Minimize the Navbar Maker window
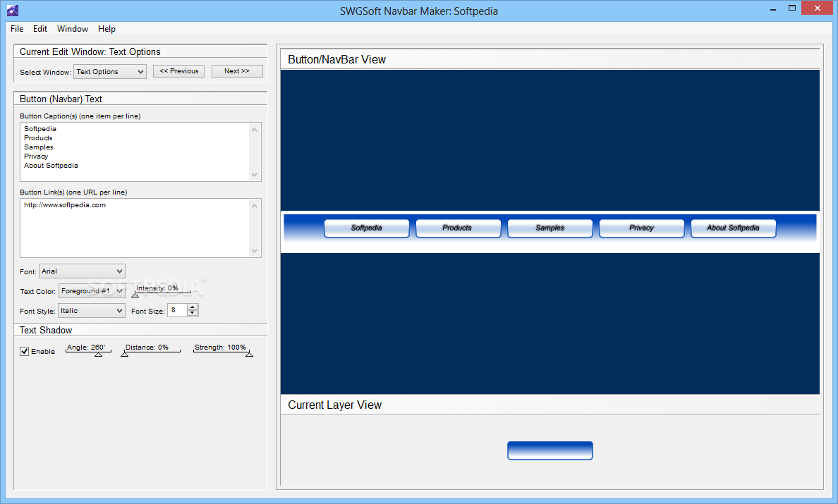Viewport: 838px width, 504px height. [773, 9]
